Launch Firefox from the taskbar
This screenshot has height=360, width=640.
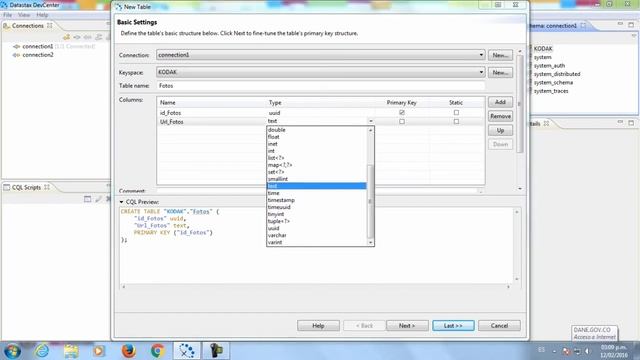[129, 351]
